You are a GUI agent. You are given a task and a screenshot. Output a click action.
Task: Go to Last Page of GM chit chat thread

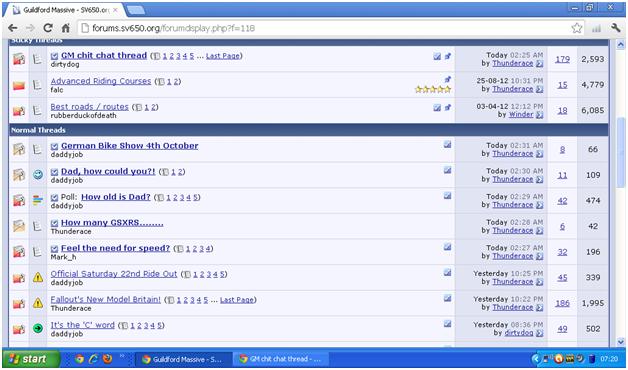coord(223,56)
